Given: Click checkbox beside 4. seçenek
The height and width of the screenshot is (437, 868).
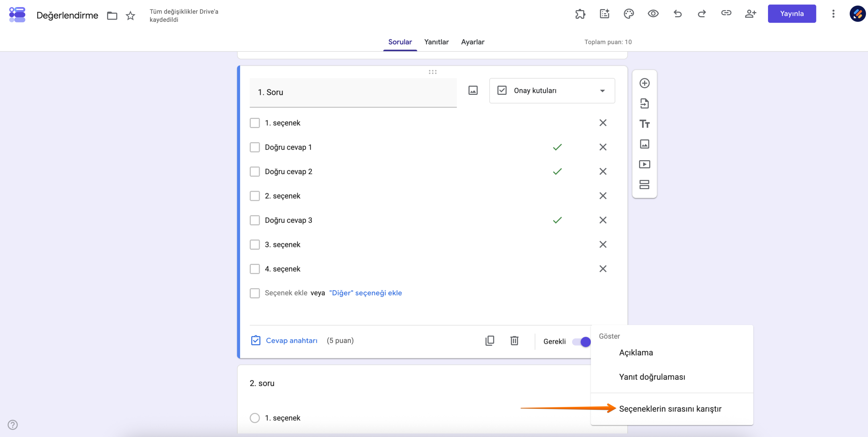Looking at the screenshot, I should pos(255,269).
